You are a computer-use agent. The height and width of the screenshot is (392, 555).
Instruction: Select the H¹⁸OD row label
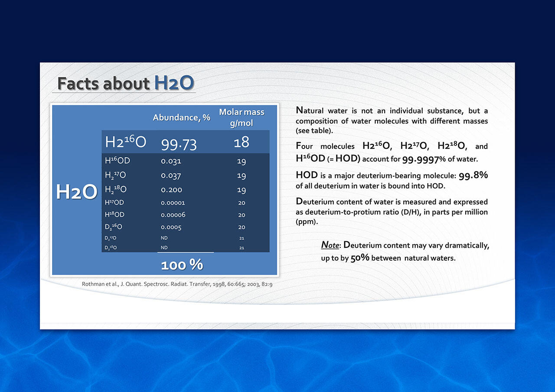coord(114,214)
